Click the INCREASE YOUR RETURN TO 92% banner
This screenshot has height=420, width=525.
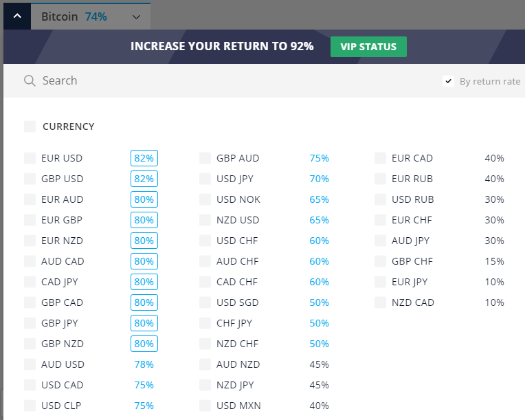pyautogui.click(x=222, y=46)
